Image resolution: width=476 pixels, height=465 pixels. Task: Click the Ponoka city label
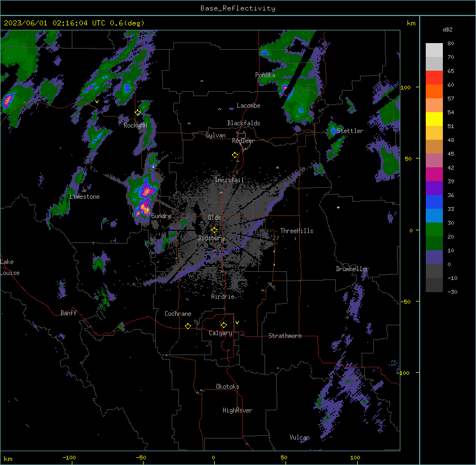[265, 75]
